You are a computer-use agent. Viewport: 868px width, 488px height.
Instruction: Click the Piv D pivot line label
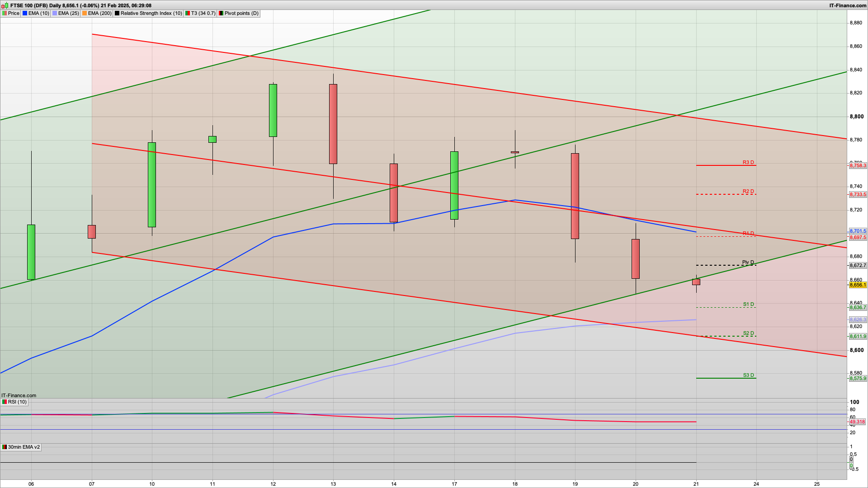coord(748,262)
